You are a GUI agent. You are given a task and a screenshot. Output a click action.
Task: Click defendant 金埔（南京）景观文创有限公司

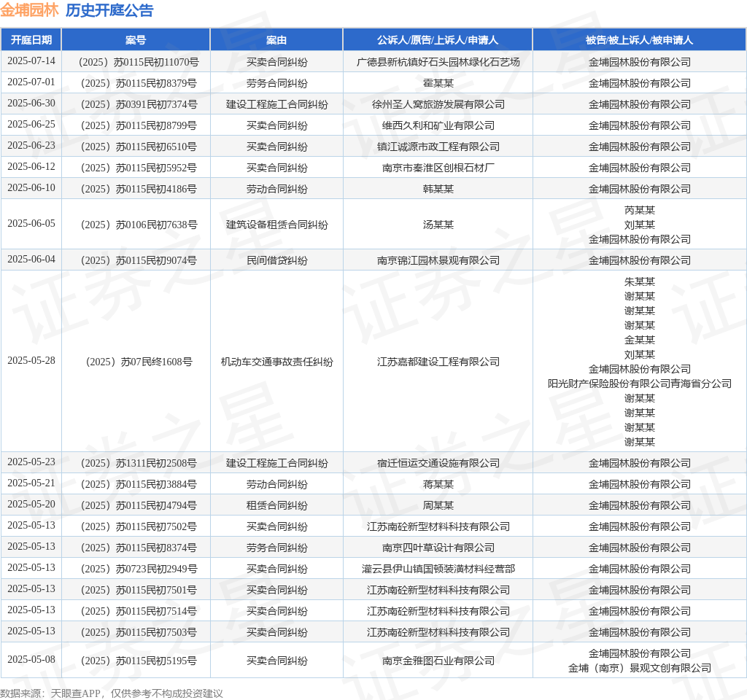(x=639, y=668)
